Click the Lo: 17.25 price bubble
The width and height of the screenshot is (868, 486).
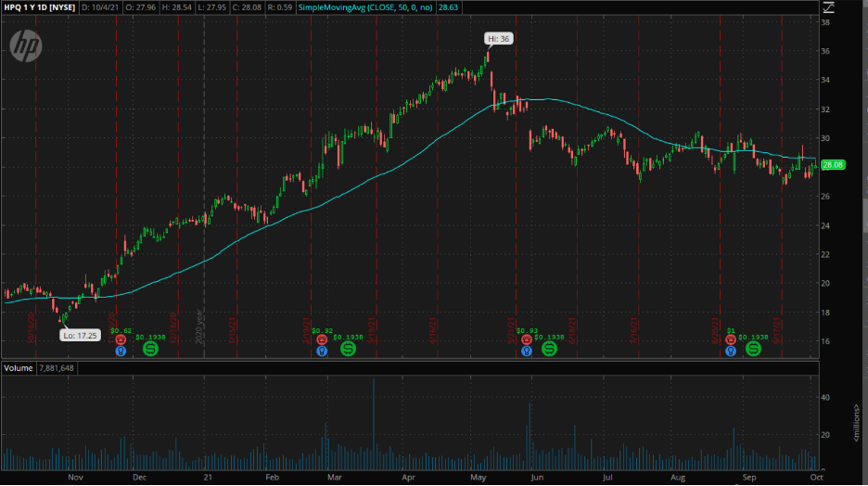[x=81, y=336]
